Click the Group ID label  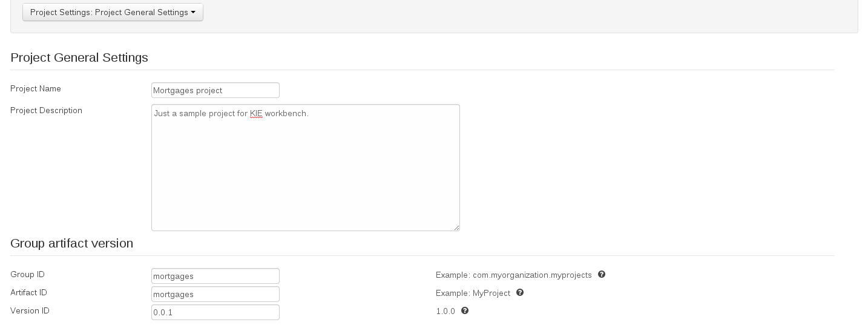click(x=27, y=275)
